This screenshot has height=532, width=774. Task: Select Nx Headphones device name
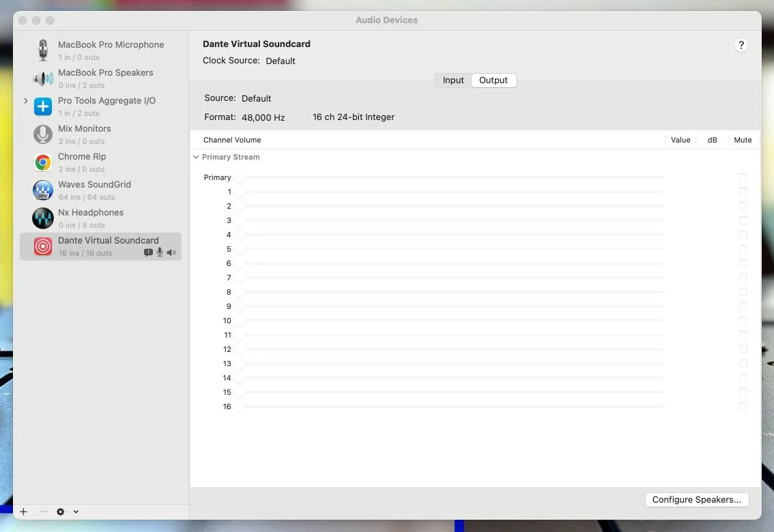(x=91, y=213)
